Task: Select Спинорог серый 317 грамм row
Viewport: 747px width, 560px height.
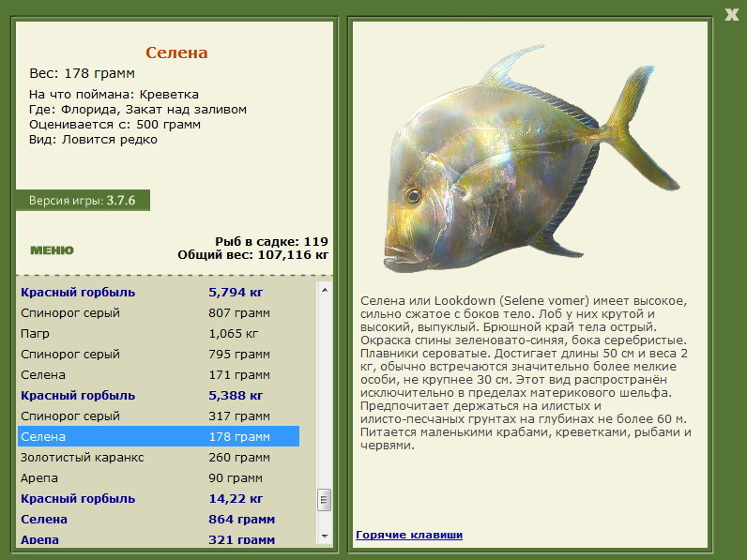Action: [x=159, y=416]
